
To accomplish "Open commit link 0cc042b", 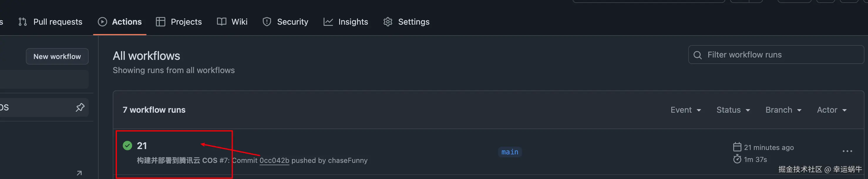I will coord(274,161).
